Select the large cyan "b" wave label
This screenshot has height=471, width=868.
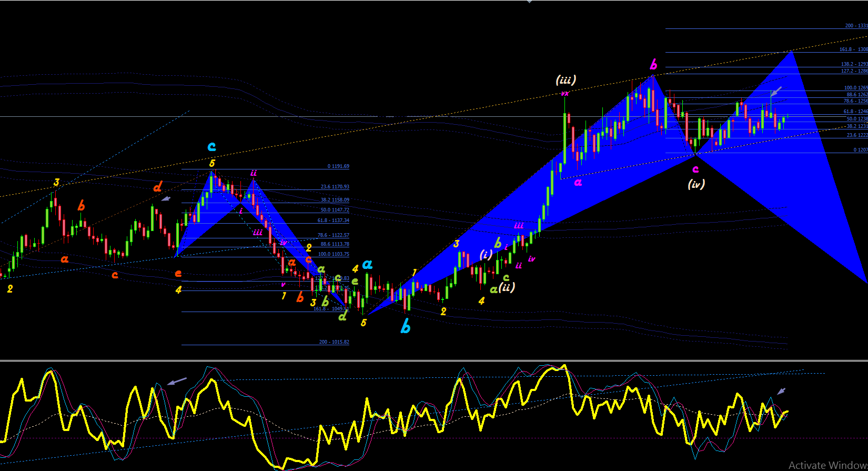click(x=405, y=327)
